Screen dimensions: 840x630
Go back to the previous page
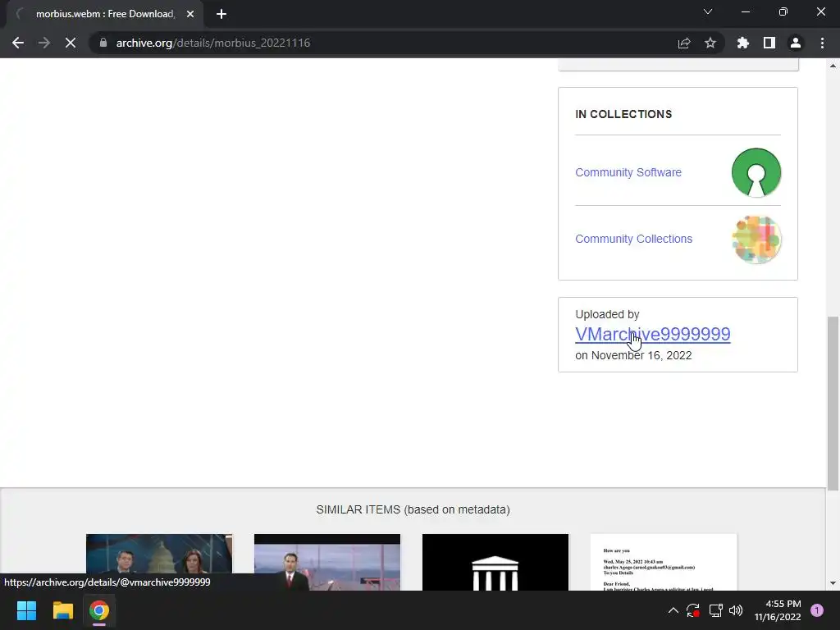coord(18,43)
